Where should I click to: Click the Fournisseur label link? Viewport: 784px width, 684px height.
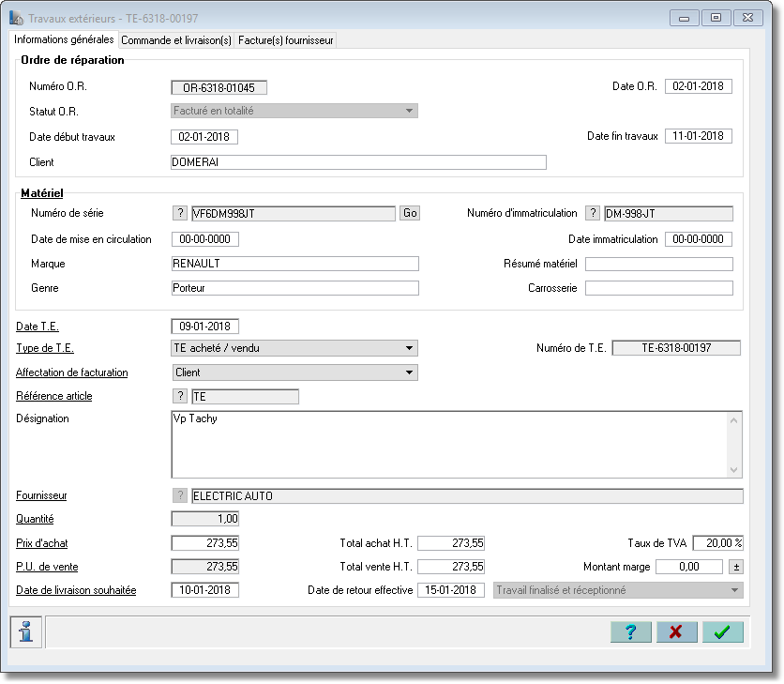point(41,495)
